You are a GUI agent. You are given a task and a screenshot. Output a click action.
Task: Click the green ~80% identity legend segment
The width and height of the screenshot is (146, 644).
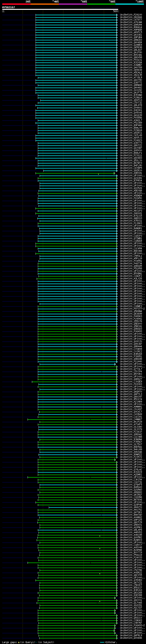101,4
